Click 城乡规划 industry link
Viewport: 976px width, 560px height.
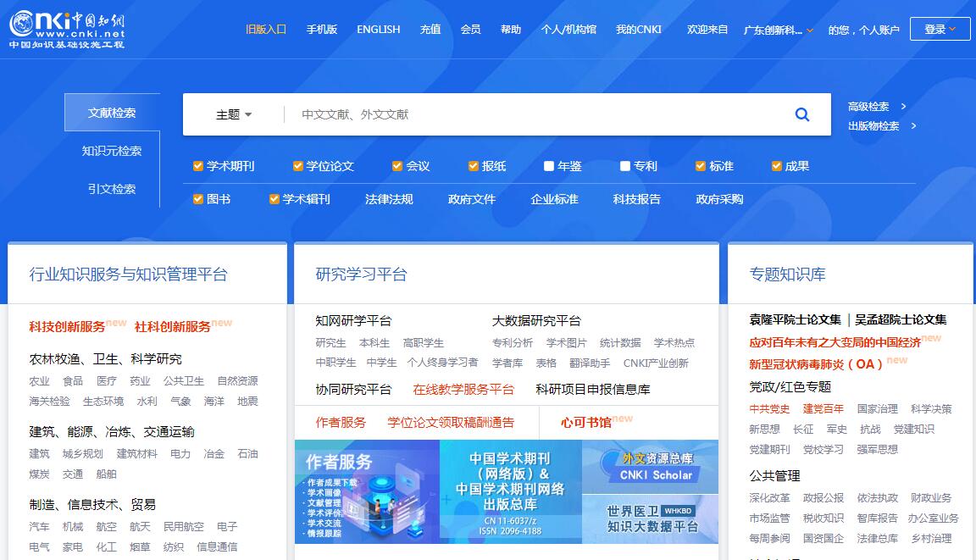[x=83, y=453]
